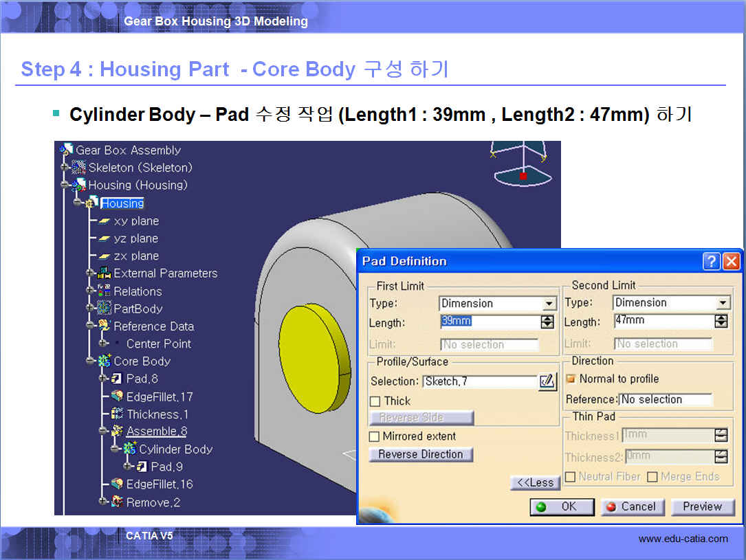Click the External Parameters icon
The width and height of the screenshot is (746, 560).
click(105, 273)
